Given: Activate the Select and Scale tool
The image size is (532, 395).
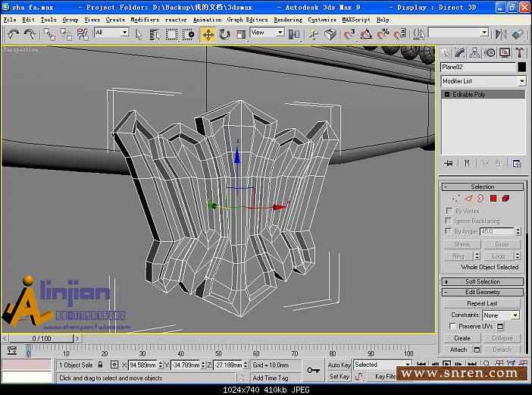Looking at the screenshot, I should (x=240, y=34).
